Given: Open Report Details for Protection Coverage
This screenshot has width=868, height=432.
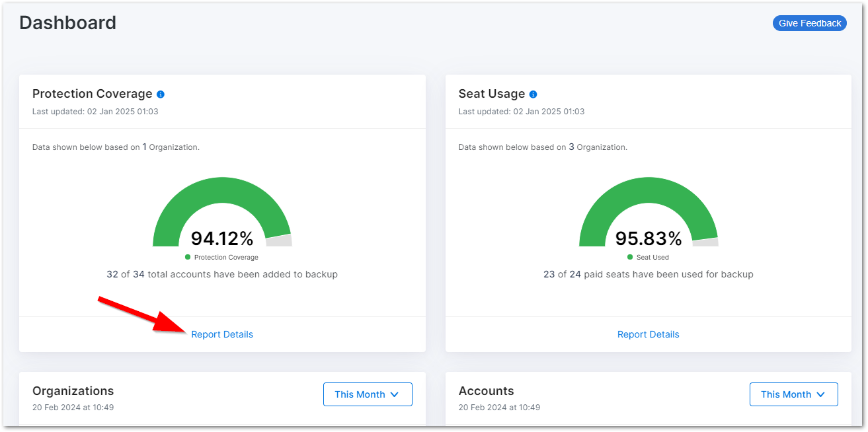Looking at the screenshot, I should pyautogui.click(x=222, y=334).
